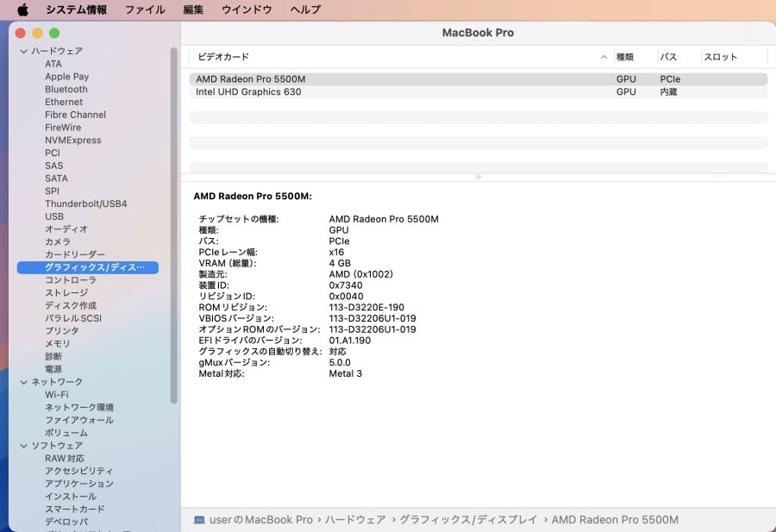Open the Apple menu

point(23,9)
